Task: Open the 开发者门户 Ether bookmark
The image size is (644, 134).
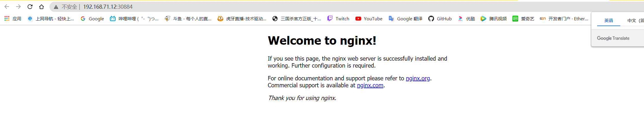Action: [564, 19]
